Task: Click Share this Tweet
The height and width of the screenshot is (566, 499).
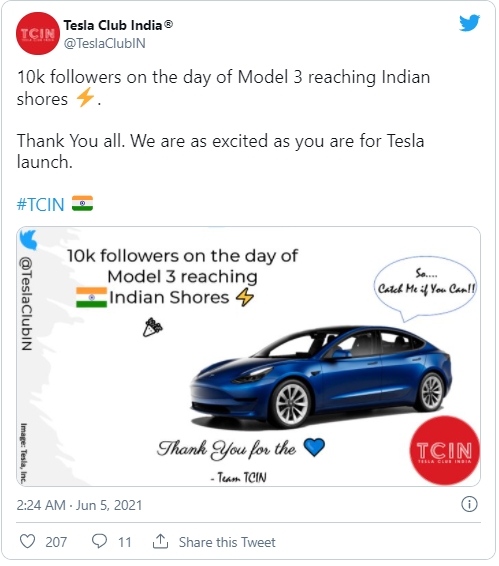Action: (227, 542)
